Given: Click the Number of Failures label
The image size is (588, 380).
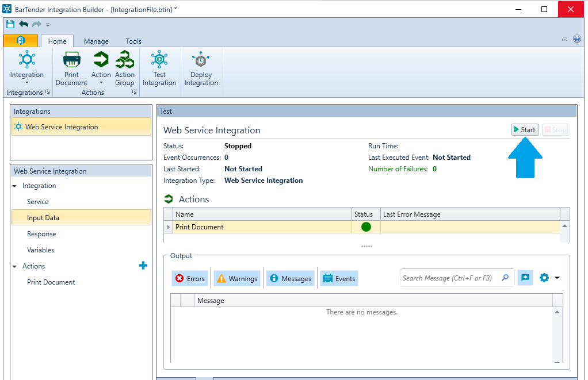Looking at the screenshot, I should click(x=398, y=169).
